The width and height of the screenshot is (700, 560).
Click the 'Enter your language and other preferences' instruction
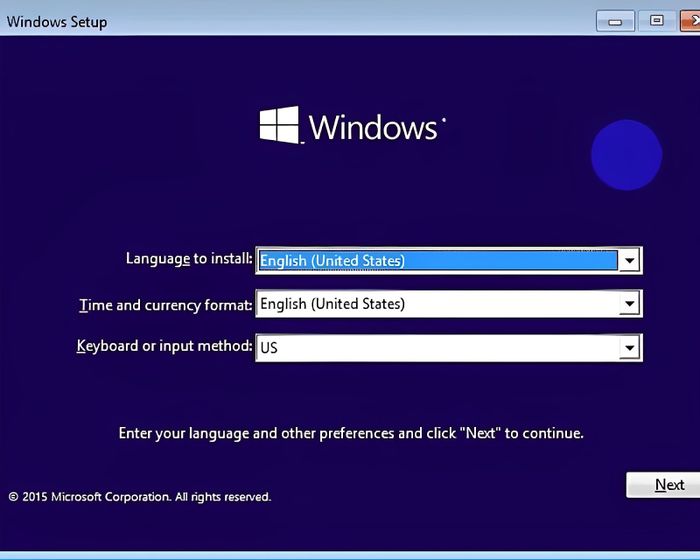coord(351,433)
